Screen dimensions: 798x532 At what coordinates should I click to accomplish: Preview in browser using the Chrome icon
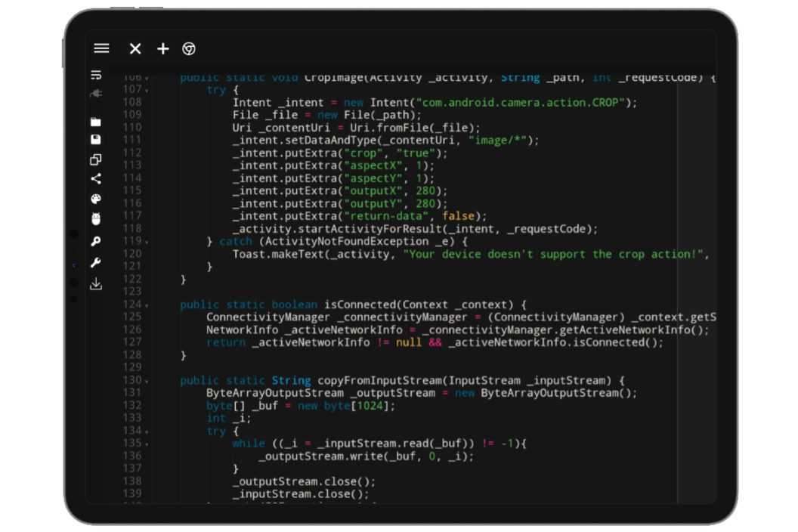[x=189, y=48]
